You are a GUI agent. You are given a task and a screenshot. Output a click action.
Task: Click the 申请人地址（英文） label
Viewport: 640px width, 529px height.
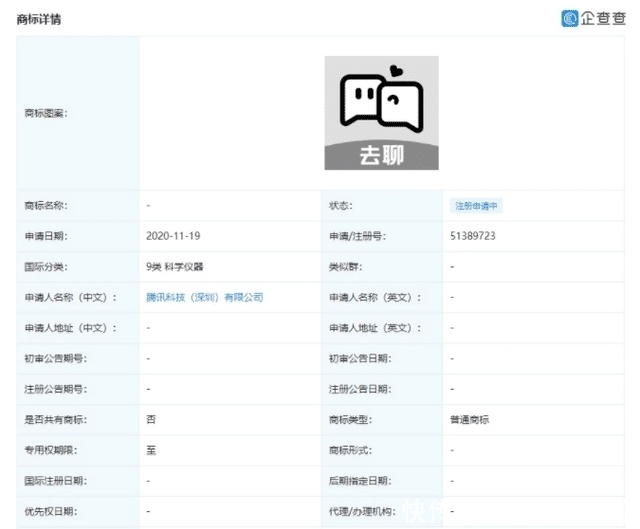(x=375, y=328)
